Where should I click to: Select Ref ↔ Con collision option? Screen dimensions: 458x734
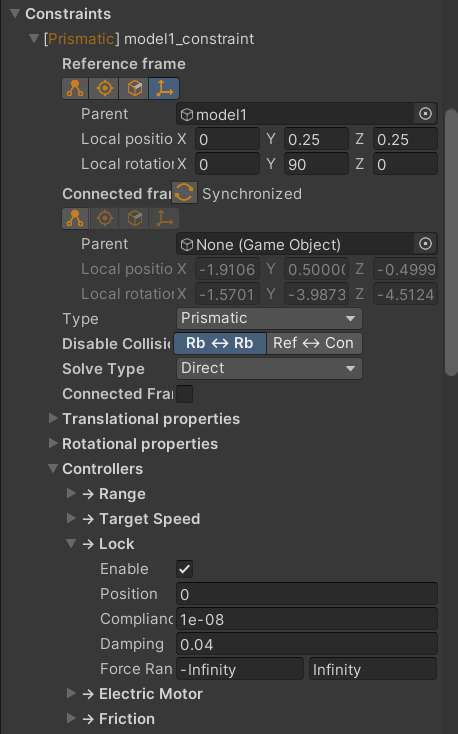(314, 343)
